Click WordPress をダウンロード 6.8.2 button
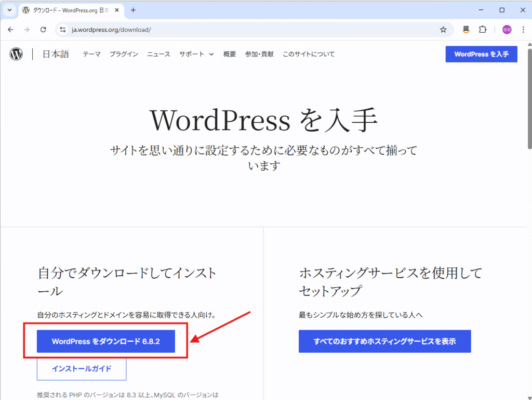532x400 pixels. click(x=106, y=341)
